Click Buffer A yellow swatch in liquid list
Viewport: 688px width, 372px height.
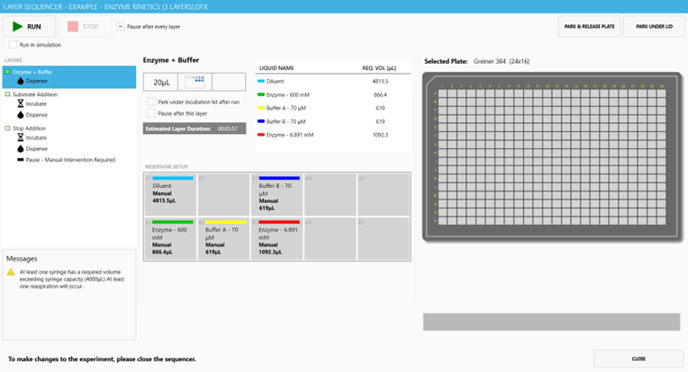coord(261,108)
